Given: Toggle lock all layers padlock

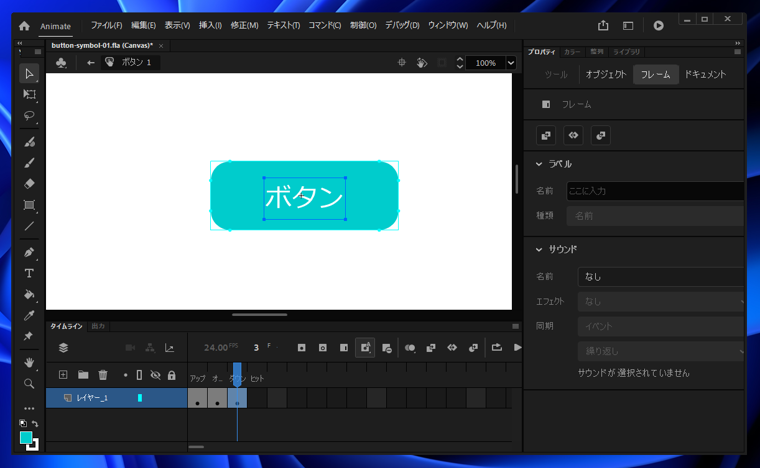Looking at the screenshot, I should [x=172, y=375].
